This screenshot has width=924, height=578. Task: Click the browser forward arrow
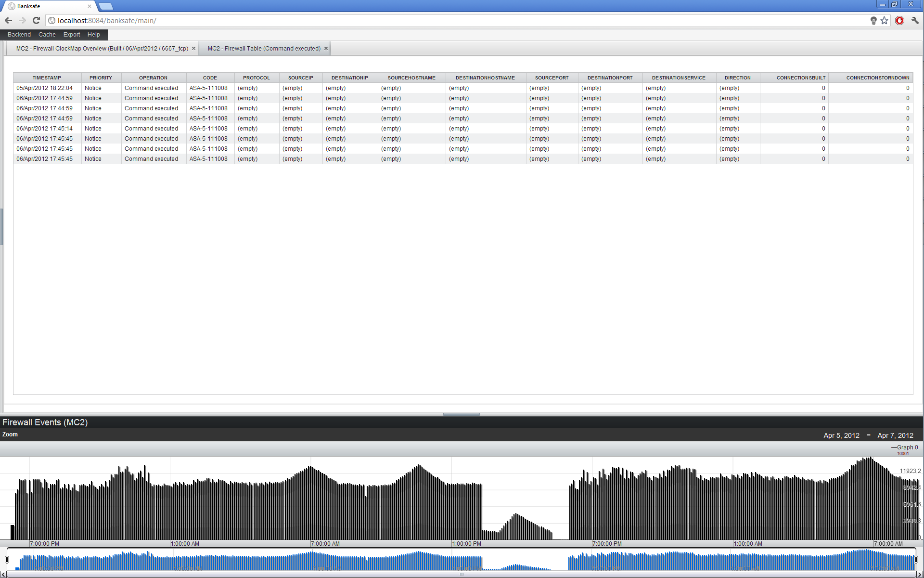click(22, 20)
